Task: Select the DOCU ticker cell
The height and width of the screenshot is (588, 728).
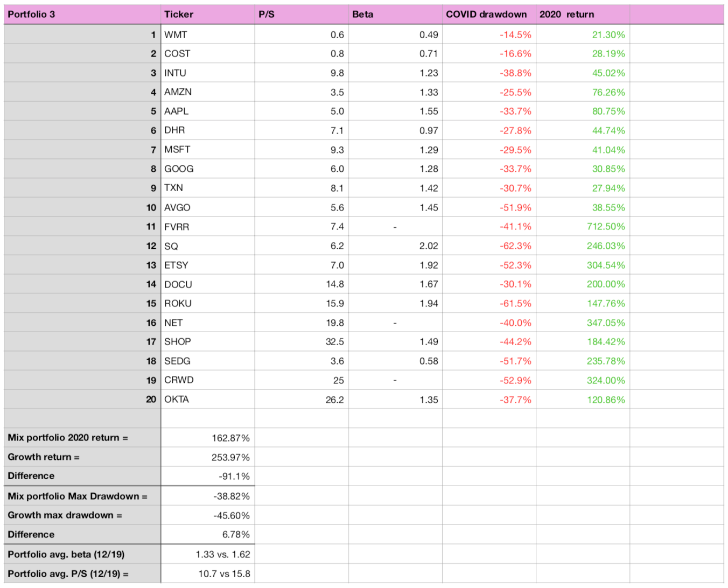Action: 207,284
